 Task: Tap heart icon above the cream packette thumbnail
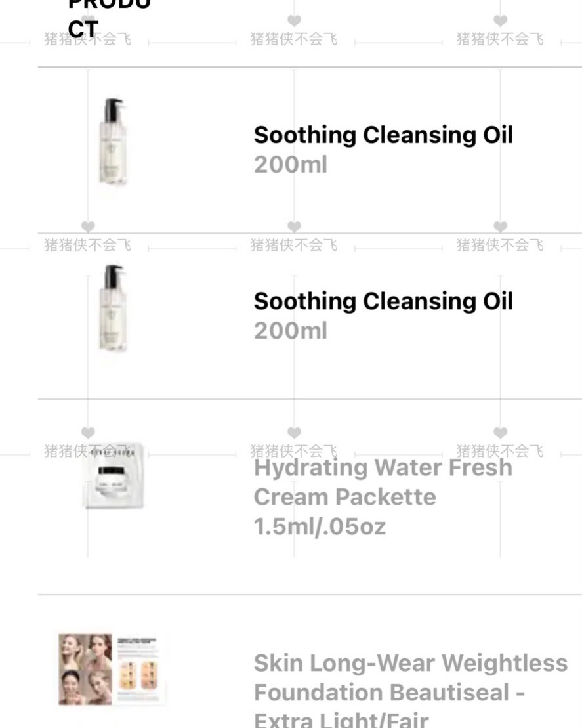tap(88, 433)
